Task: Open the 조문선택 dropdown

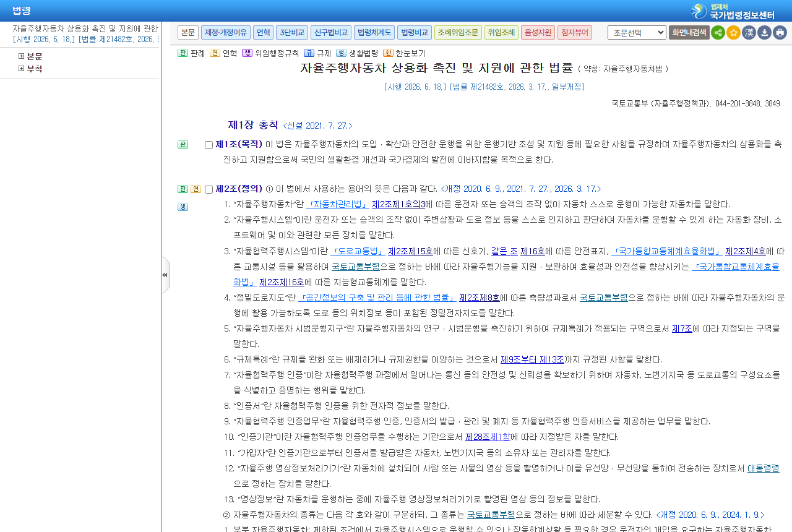Action: pyautogui.click(x=637, y=33)
